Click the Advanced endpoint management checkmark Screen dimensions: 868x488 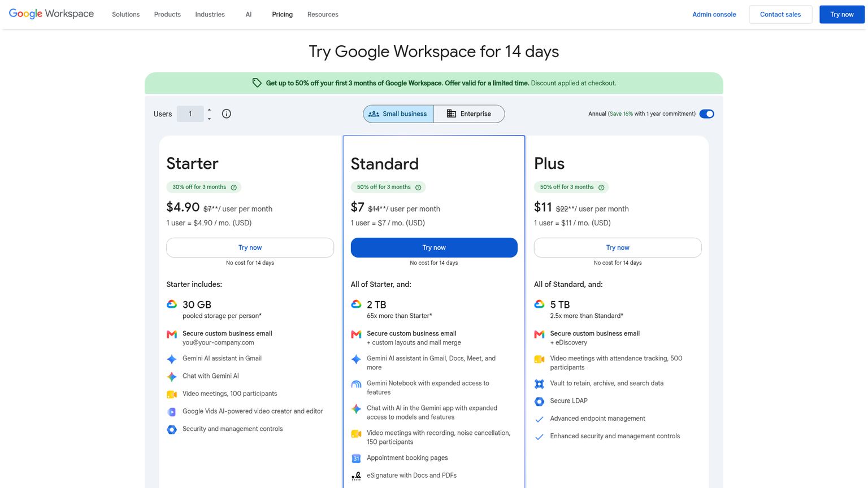pos(539,419)
